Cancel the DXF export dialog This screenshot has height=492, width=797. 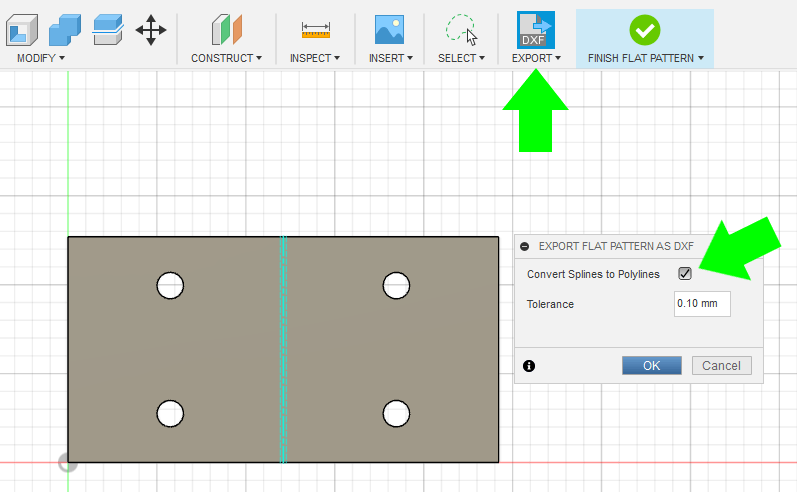(x=721, y=366)
